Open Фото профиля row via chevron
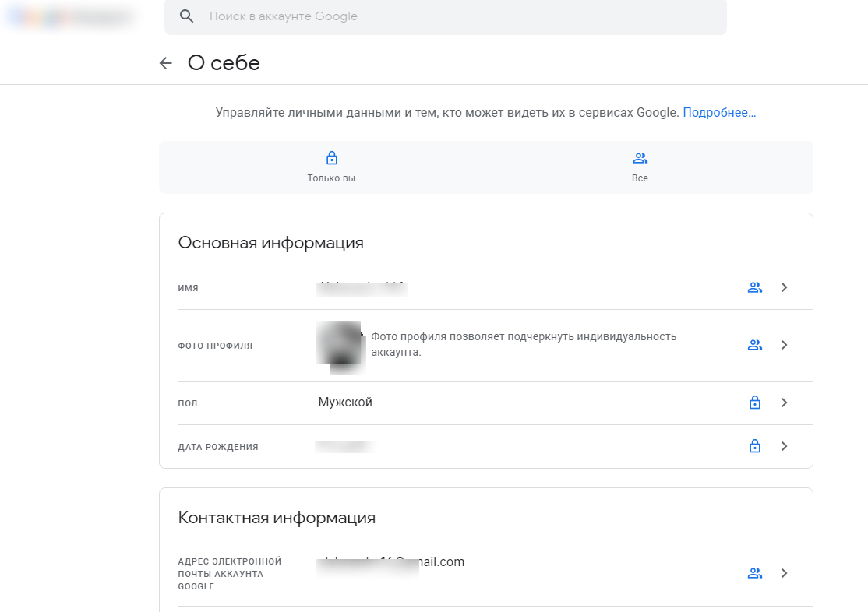868x612 pixels. pyautogui.click(x=784, y=345)
